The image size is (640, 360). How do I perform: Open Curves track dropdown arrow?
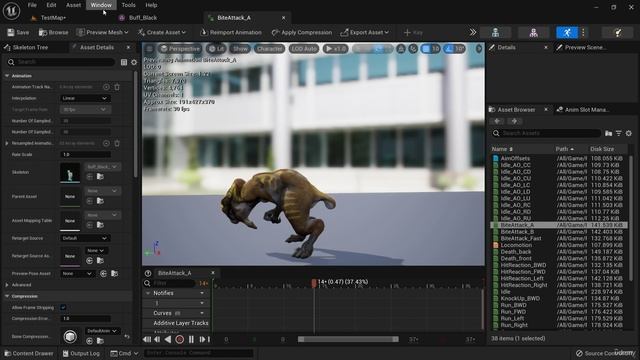(x=202, y=313)
